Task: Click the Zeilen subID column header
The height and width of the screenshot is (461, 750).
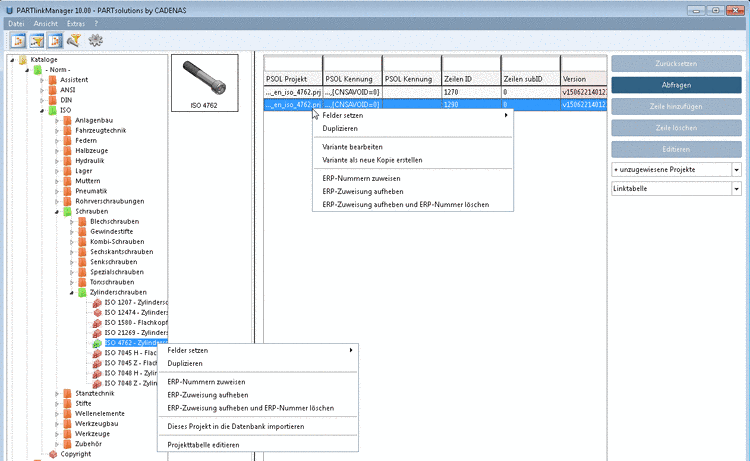Action: pyautogui.click(x=530, y=79)
